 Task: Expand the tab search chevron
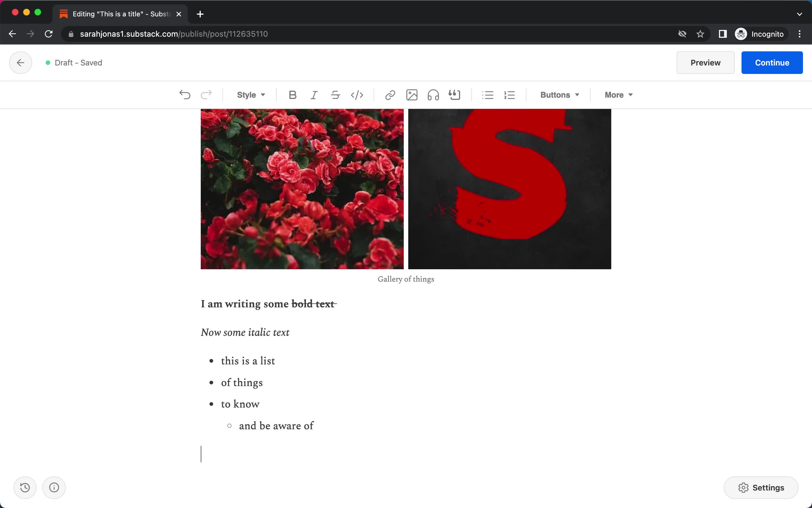800,14
